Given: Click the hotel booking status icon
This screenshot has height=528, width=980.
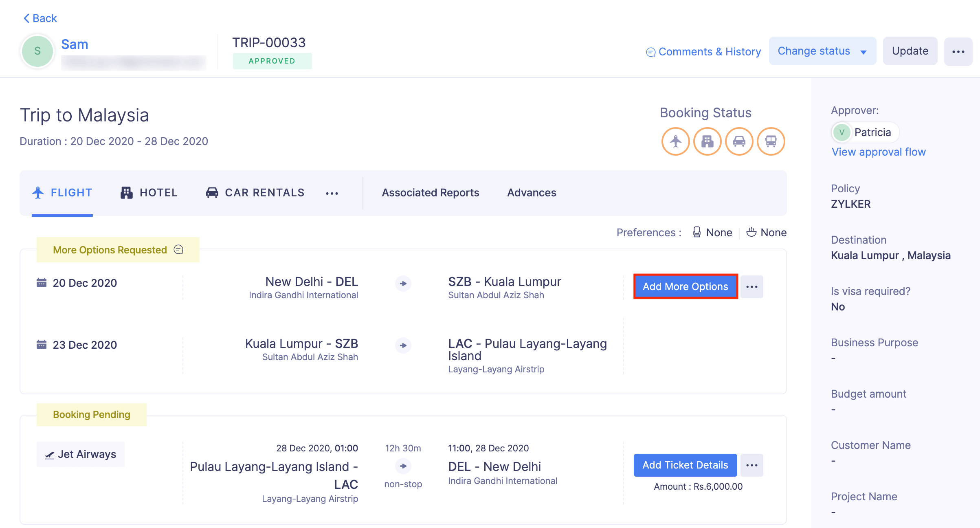Looking at the screenshot, I should pos(707,141).
